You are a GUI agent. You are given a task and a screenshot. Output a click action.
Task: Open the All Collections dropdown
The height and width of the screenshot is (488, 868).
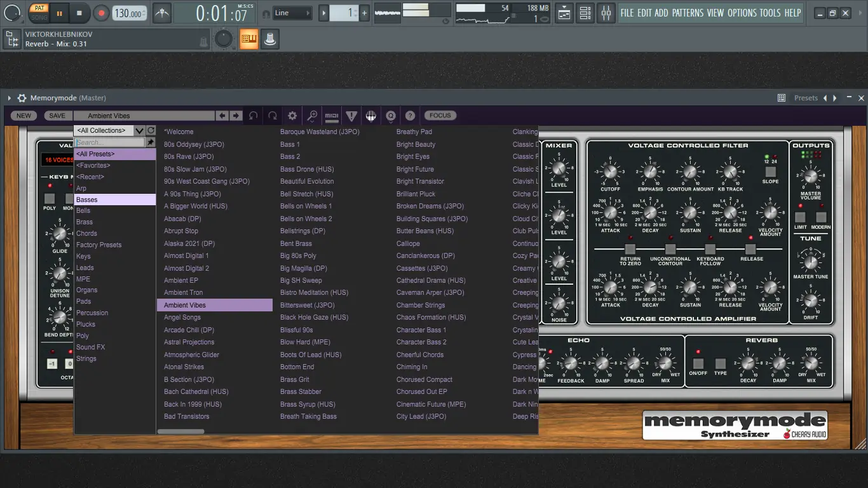point(109,130)
